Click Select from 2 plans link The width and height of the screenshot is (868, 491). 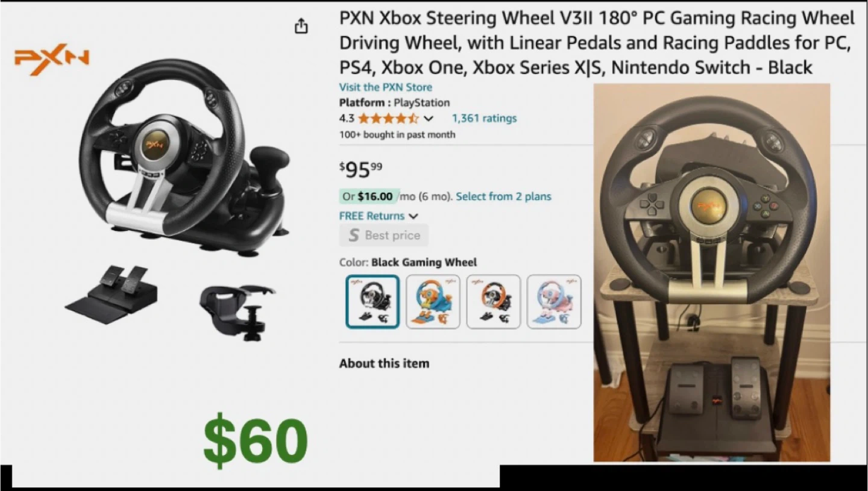(x=503, y=196)
